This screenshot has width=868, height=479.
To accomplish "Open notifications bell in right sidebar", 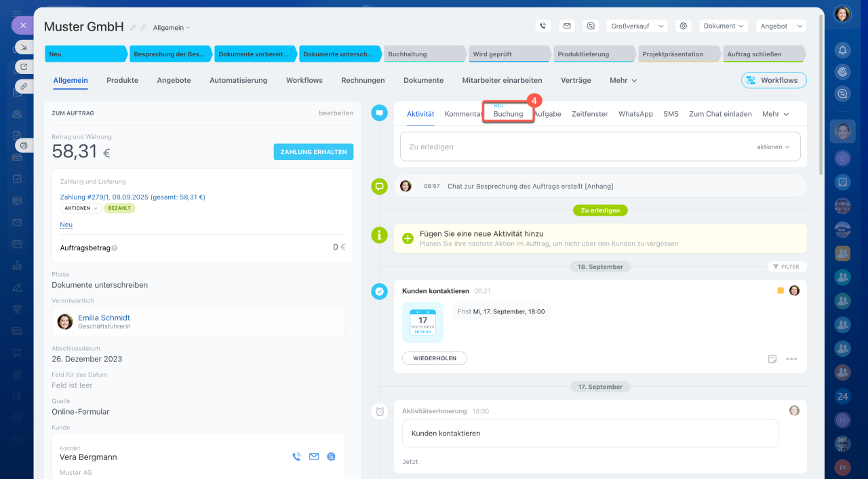I will pyautogui.click(x=842, y=50).
